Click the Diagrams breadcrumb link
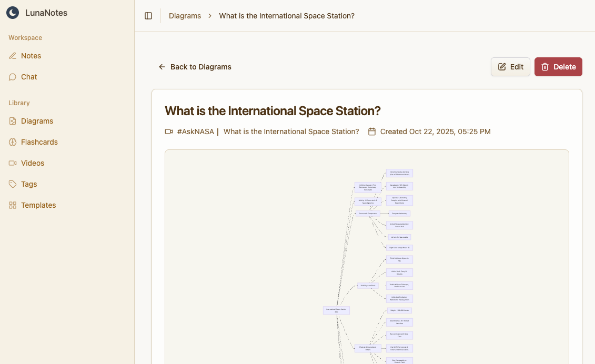595x364 pixels. pyautogui.click(x=185, y=16)
